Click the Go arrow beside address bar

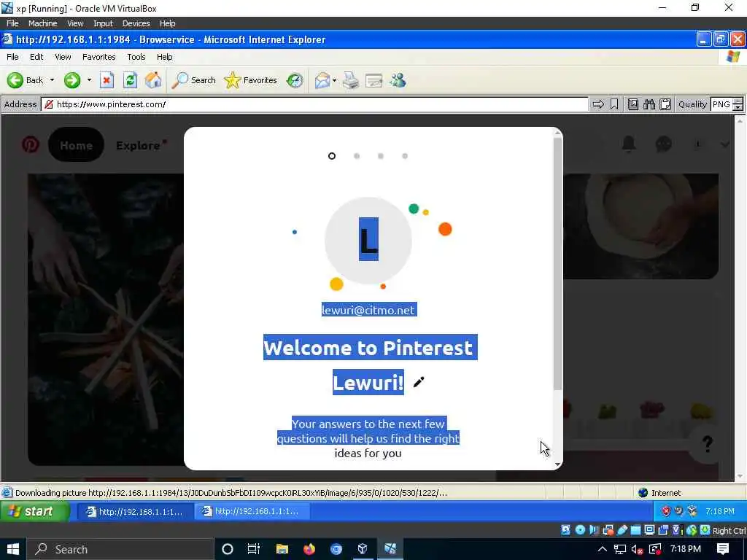pos(598,104)
